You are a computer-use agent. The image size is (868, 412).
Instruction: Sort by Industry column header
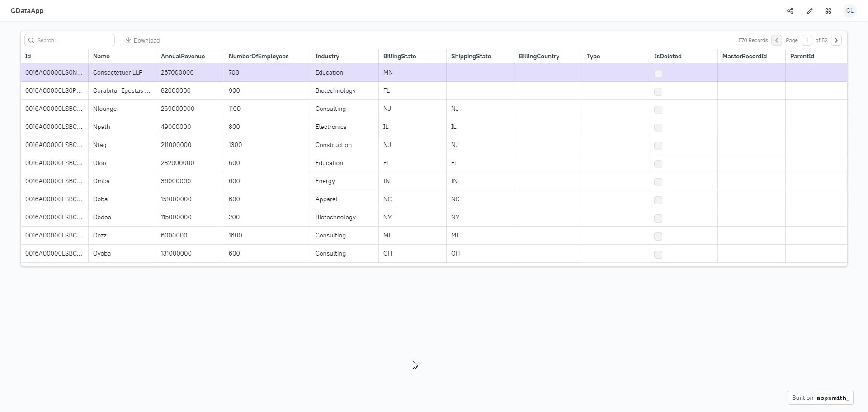[327, 57]
